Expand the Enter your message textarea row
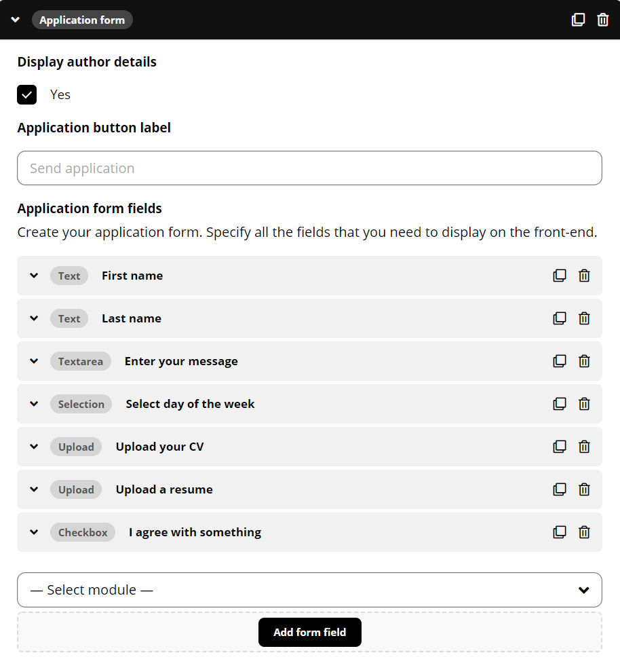The height and width of the screenshot is (672, 620). (34, 361)
